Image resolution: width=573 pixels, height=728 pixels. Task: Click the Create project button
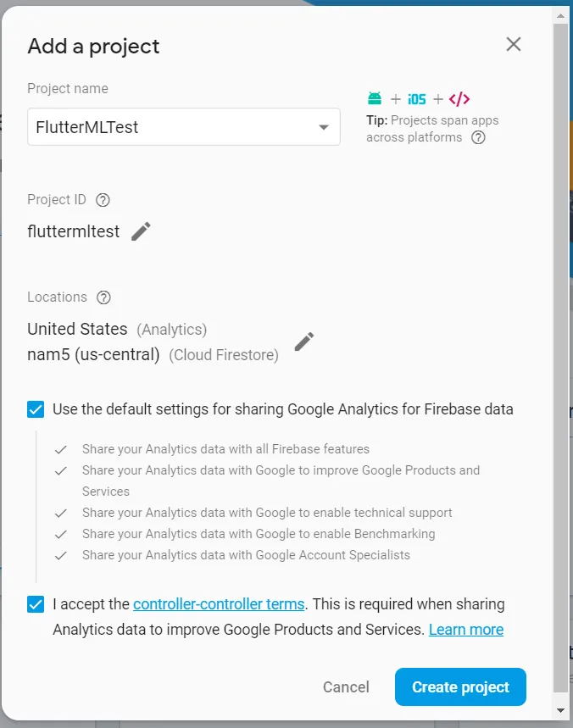tap(460, 686)
